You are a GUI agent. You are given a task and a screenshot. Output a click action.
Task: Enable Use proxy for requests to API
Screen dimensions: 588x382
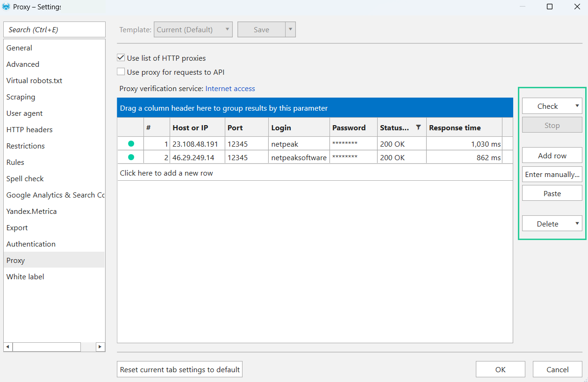tap(121, 72)
